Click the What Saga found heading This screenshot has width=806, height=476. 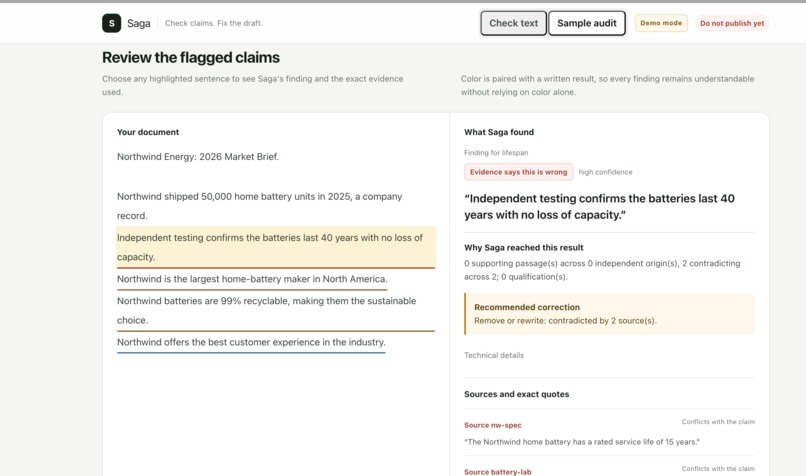click(x=499, y=132)
